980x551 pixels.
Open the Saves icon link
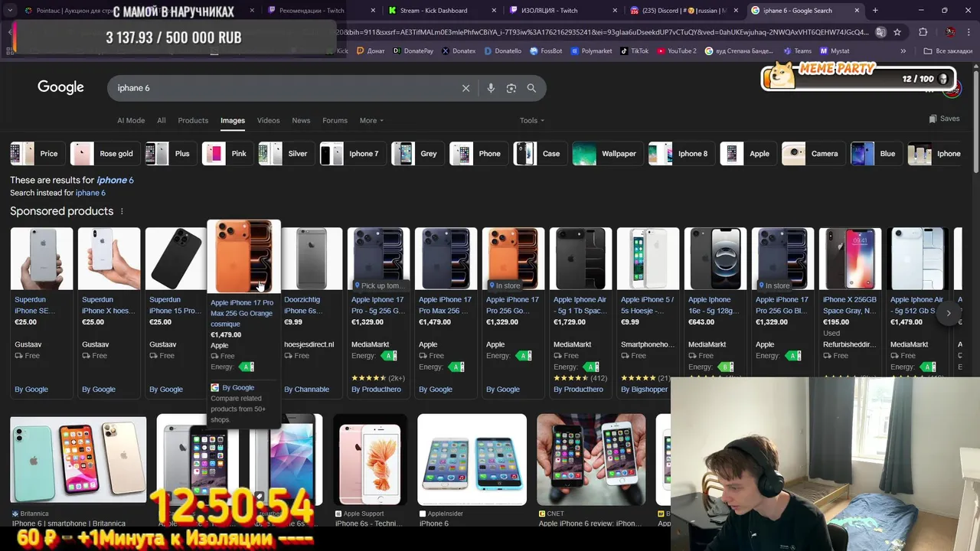[x=944, y=119]
